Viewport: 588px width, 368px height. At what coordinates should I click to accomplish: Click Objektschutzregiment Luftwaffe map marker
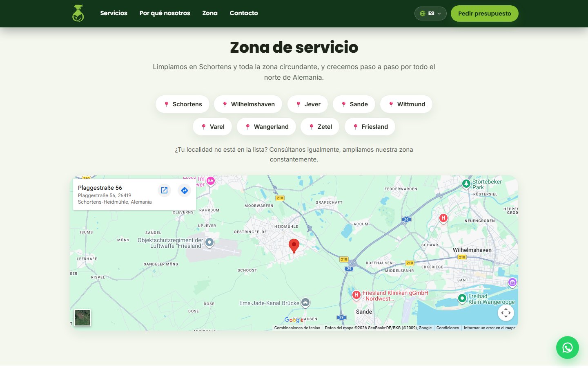209,242
